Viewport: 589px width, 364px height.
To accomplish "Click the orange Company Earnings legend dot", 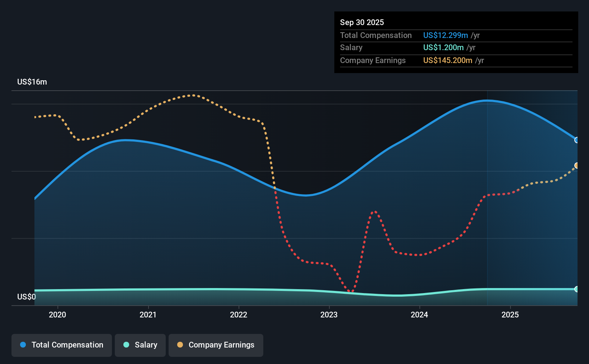I will [x=180, y=345].
